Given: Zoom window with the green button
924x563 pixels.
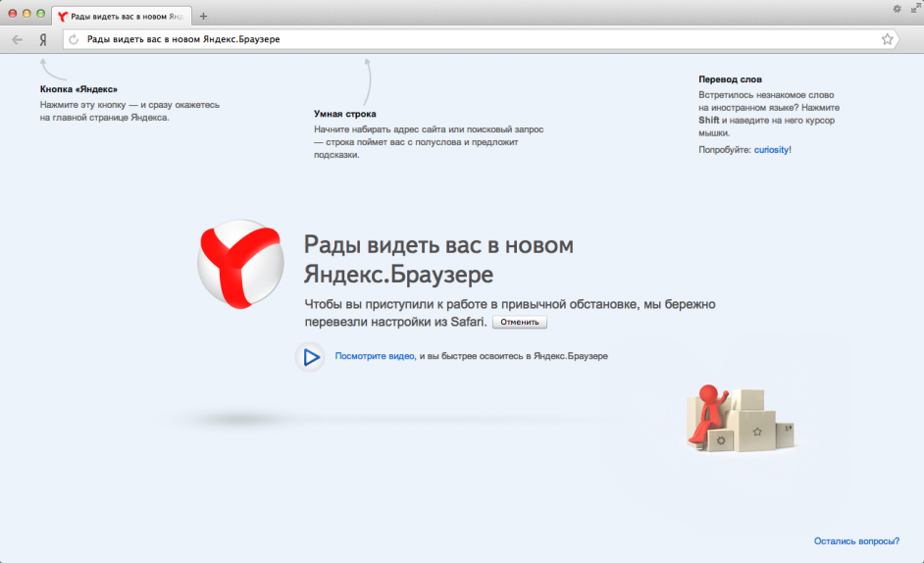Looking at the screenshot, I should (40, 14).
